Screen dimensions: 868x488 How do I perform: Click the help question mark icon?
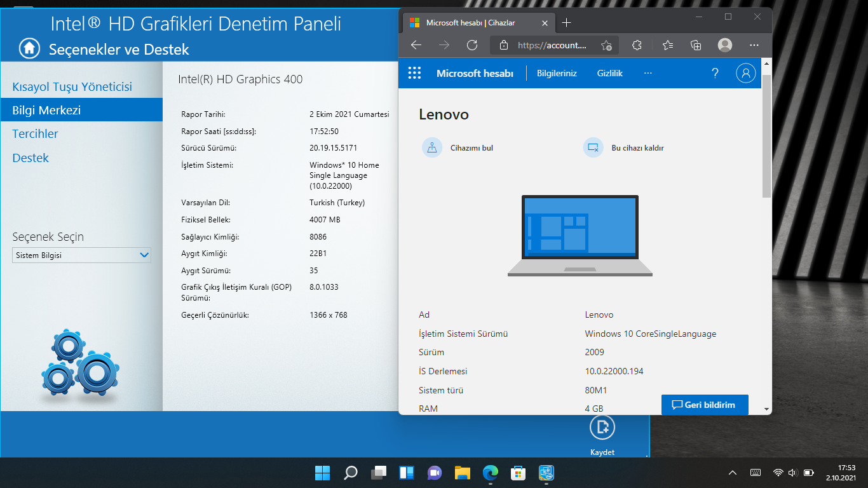pos(715,73)
